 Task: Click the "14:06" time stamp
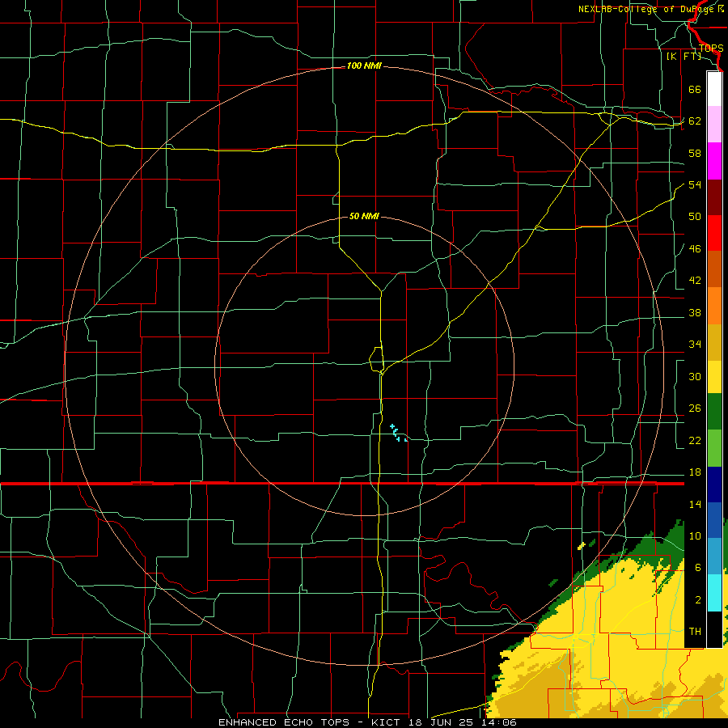(500, 722)
